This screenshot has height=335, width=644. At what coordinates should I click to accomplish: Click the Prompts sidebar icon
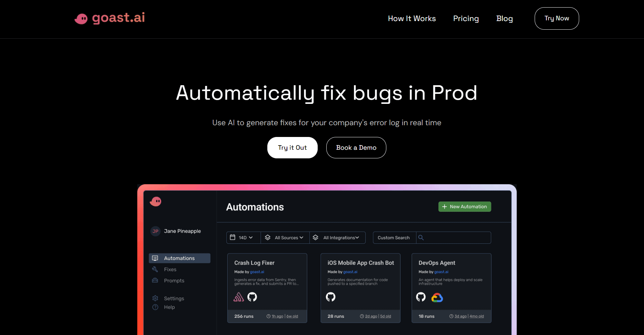pyautogui.click(x=155, y=280)
